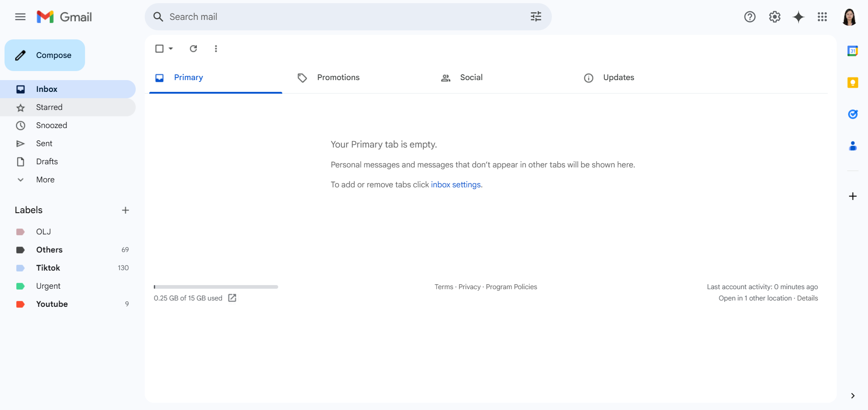Hide the side panel with the chevron
868x410 pixels.
point(853,396)
